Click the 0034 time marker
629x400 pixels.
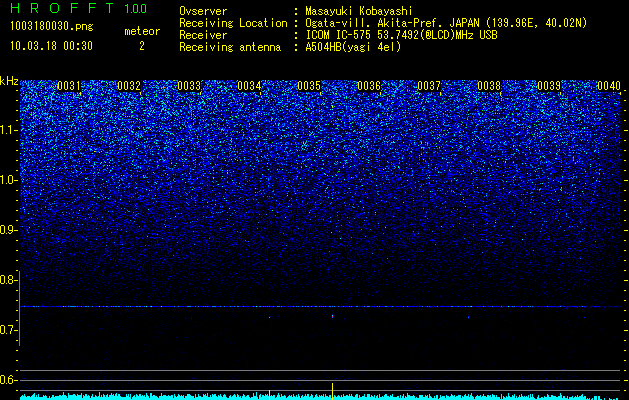[x=249, y=86]
